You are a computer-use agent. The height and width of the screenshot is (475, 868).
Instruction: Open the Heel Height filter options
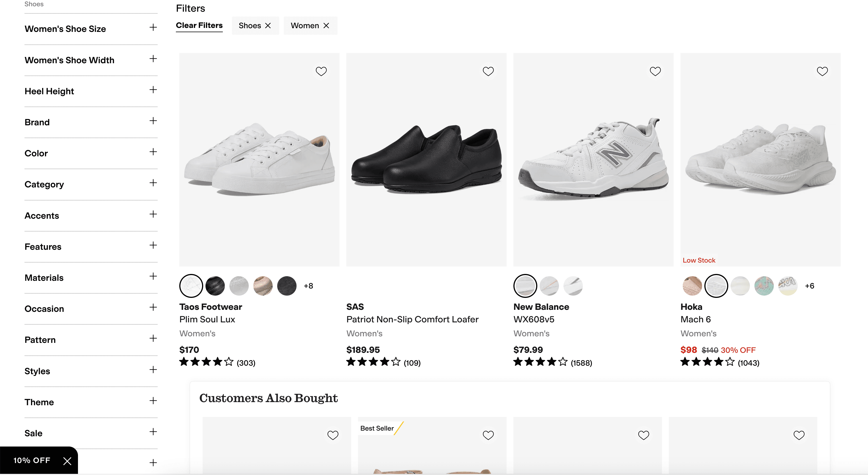click(153, 90)
